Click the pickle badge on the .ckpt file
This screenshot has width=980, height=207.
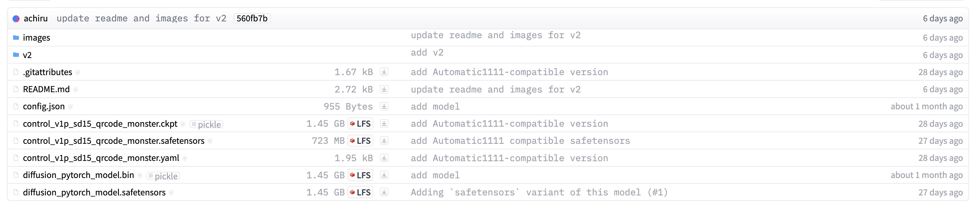206,124
